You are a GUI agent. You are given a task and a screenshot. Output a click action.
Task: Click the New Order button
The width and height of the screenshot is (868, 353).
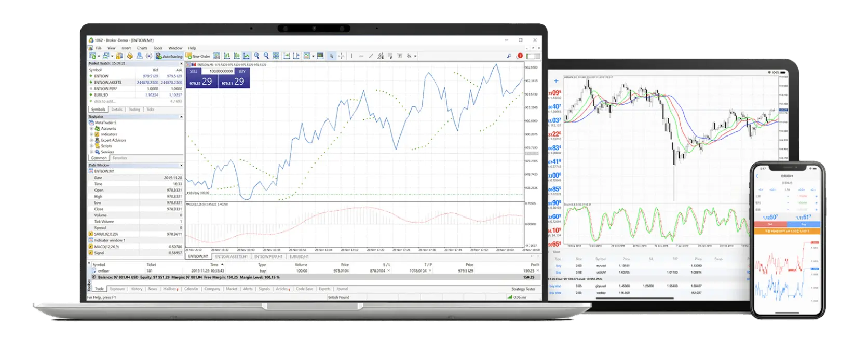click(x=198, y=56)
